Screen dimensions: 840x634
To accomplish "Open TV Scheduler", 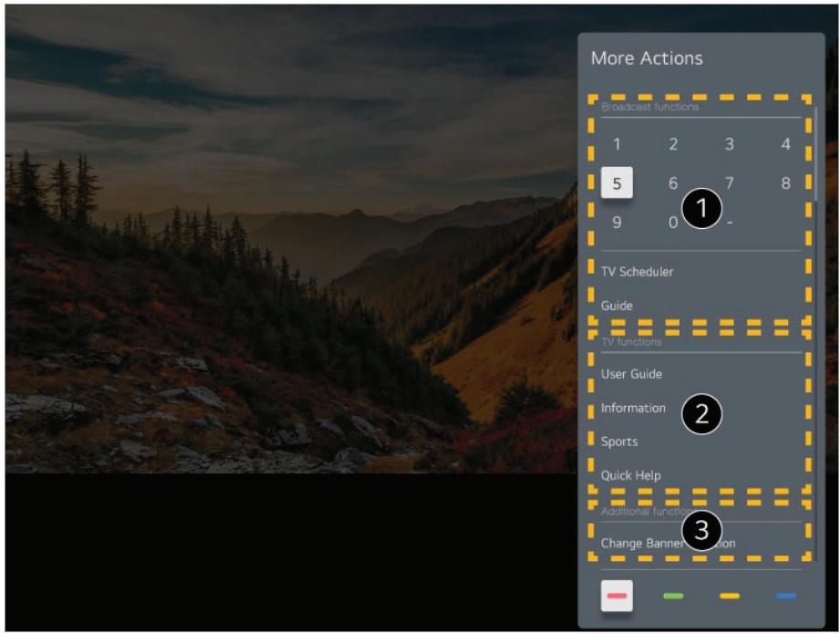I will point(637,272).
